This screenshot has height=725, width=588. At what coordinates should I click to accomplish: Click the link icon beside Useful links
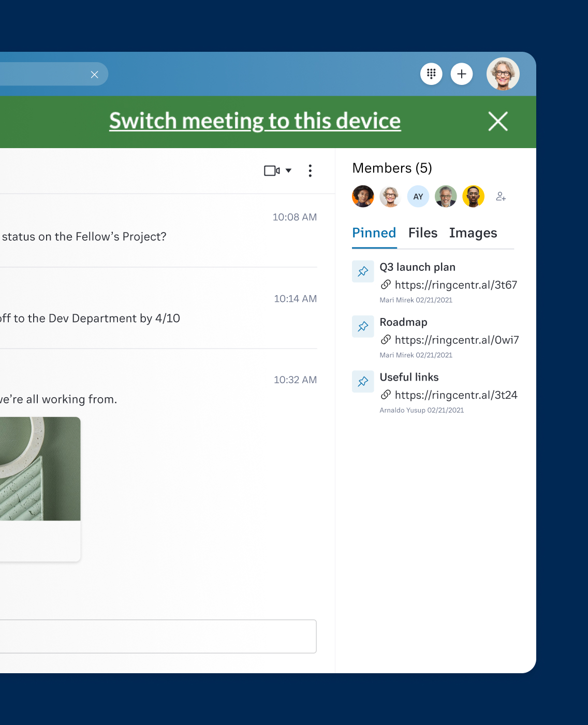click(386, 395)
